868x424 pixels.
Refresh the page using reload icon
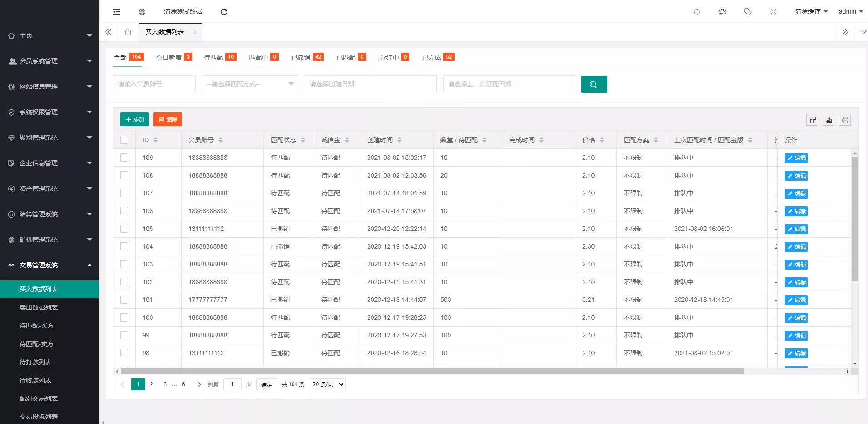(224, 11)
